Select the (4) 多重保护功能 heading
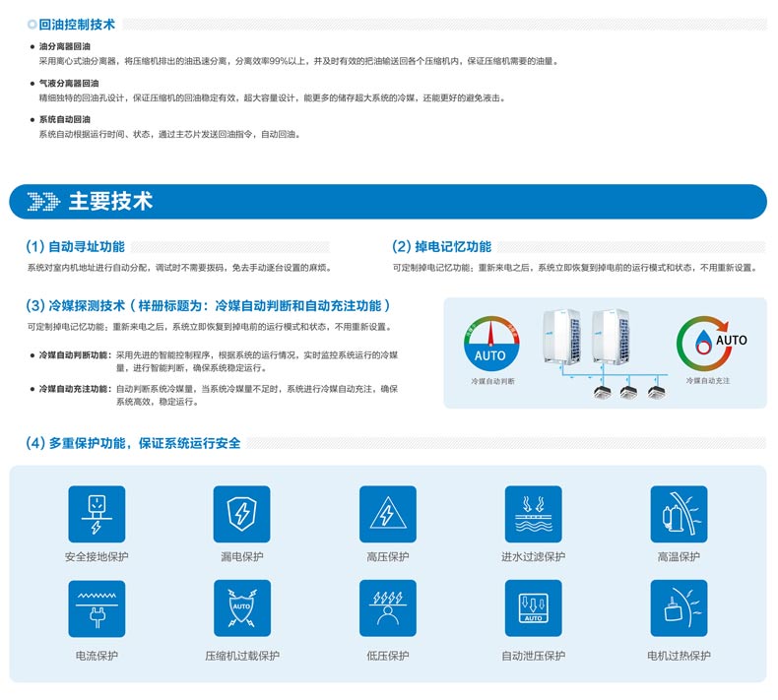778x700 pixels. [x=133, y=443]
